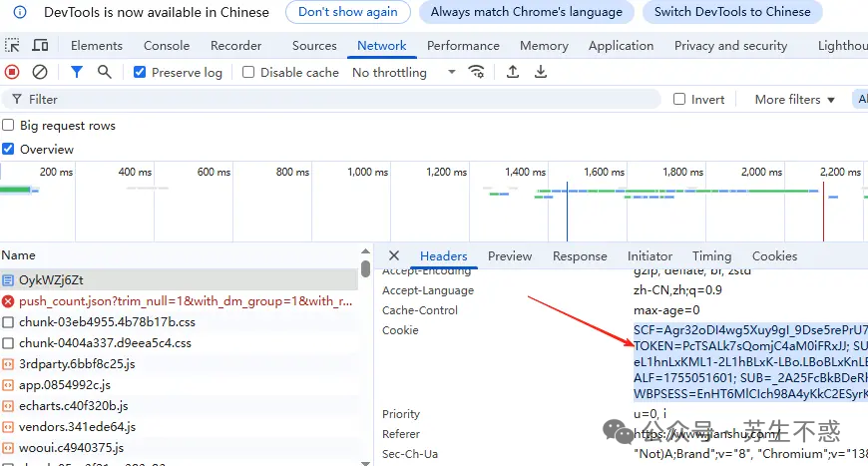Click the 1,000 ms timeline label
Screen dimensions: 868x466
pyautogui.click(x=367, y=172)
